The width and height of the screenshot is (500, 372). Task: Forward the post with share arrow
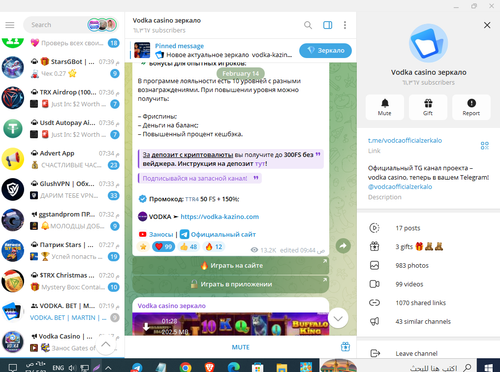[343, 246]
